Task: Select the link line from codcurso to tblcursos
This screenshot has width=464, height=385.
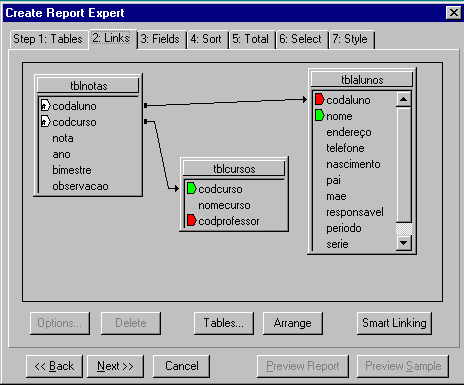Action: coord(162,155)
